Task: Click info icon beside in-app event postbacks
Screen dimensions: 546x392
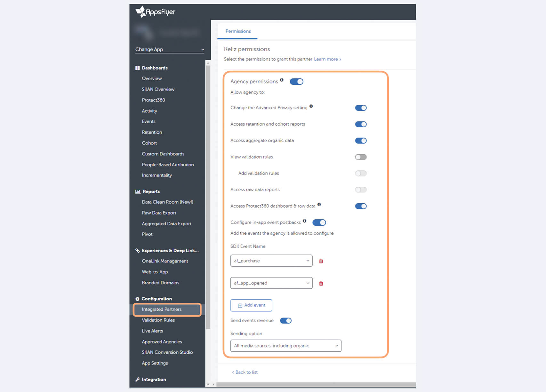Action: (x=304, y=221)
